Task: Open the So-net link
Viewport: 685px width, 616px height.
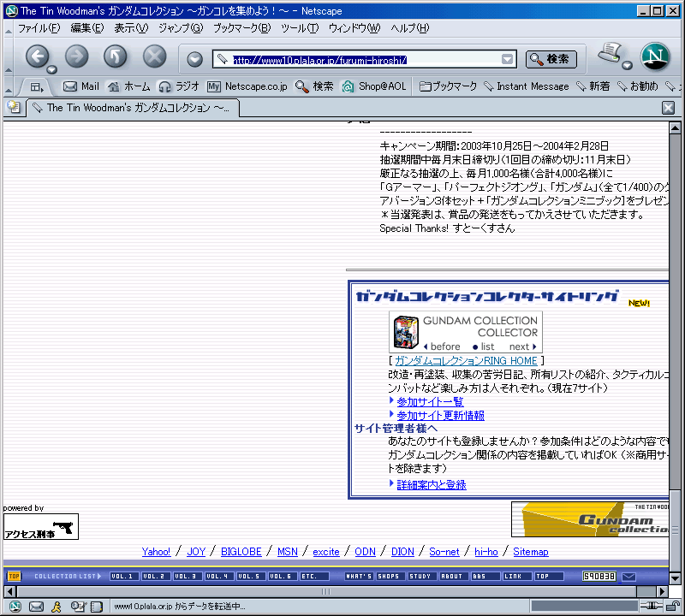Action: (444, 552)
